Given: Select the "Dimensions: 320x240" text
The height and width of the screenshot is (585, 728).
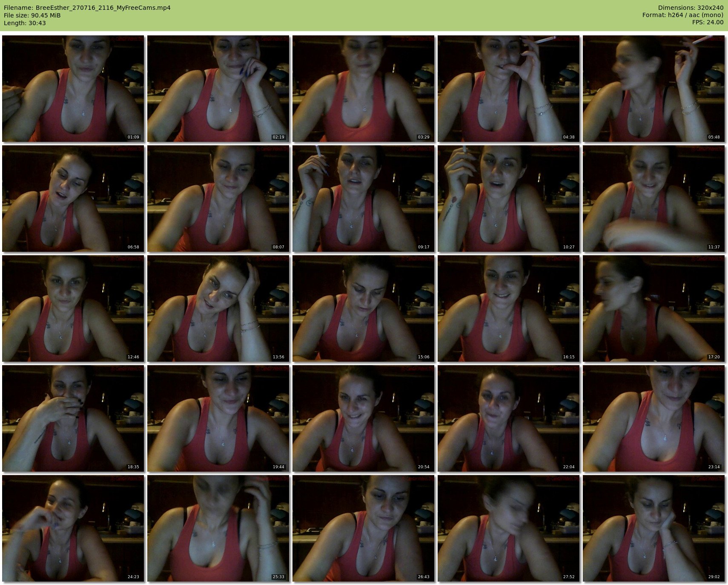Looking at the screenshot, I should click(691, 8).
